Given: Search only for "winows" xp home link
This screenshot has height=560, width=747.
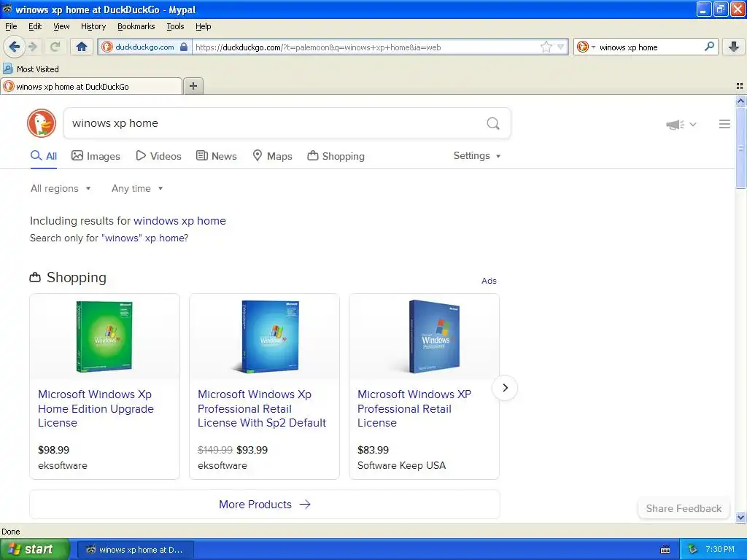Looking at the screenshot, I should (x=145, y=238).
